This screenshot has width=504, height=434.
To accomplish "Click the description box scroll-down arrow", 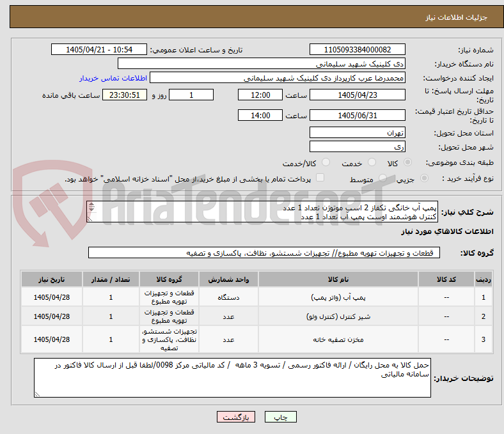I will pyautogui.click(x=91, y=209).
